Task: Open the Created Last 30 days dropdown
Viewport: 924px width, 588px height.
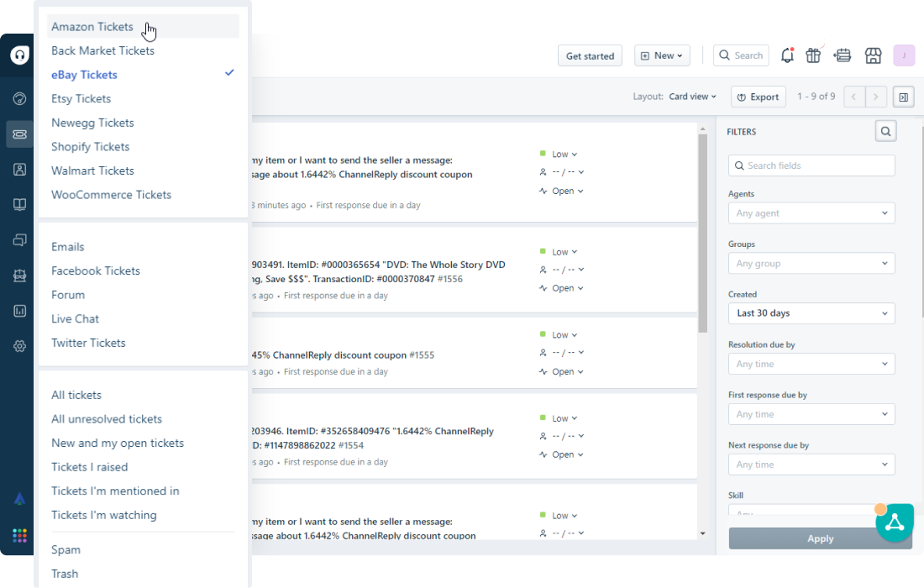Action: [x=811, y=313]
